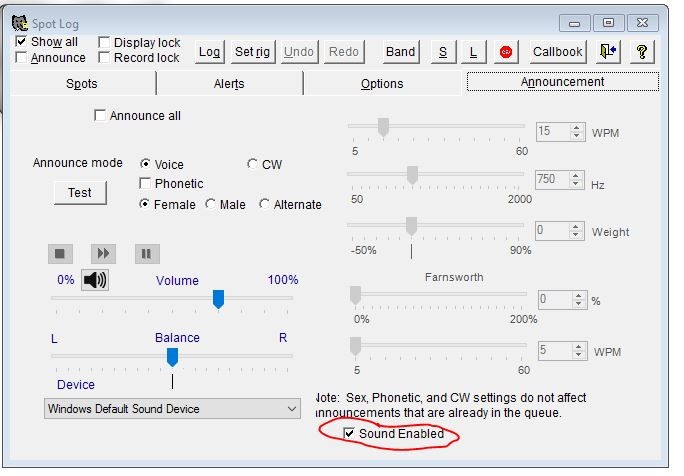Click the Balance slider handle
The width and height of the screenshot is (684, 476).
coord(172,357)
